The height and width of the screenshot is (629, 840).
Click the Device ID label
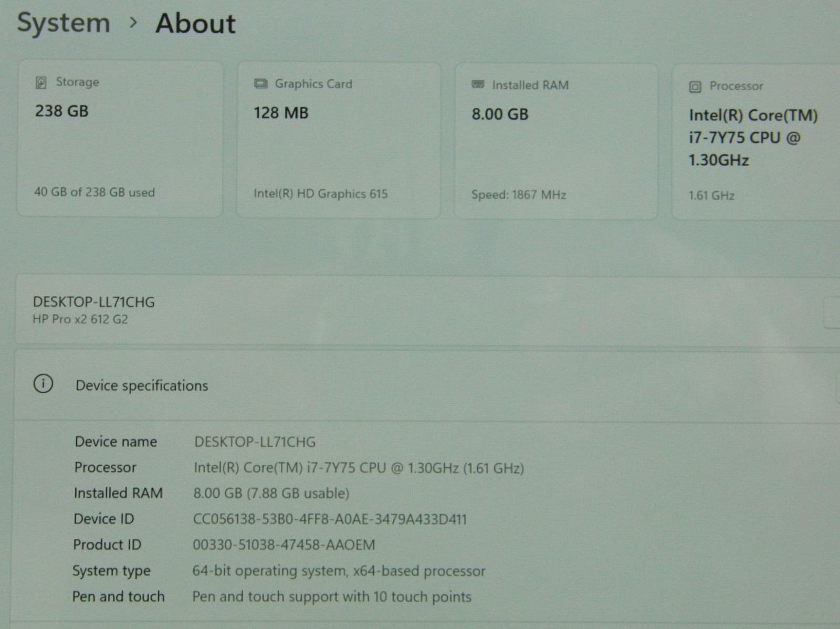104,519
